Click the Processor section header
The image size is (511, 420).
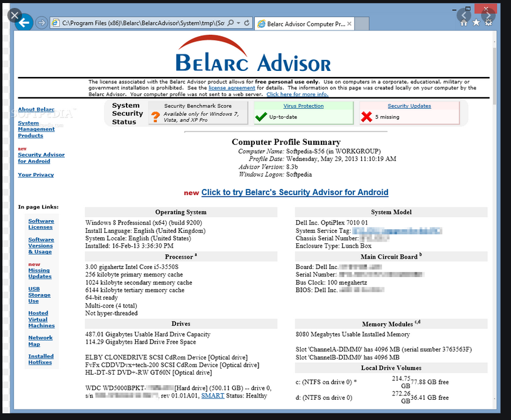pos(181,256)
